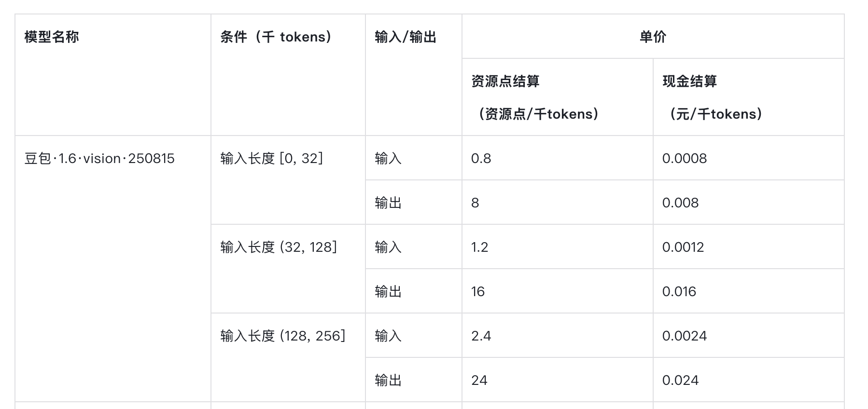Click the 条件（千 tokens） column header
Viewport: 868px width, 409px height.
[276, 37]
